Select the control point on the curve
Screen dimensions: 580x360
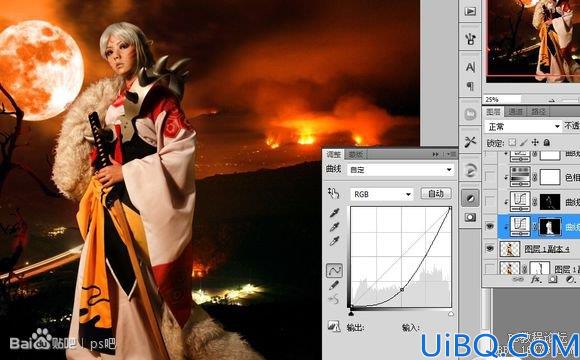(x=402, y=290)
